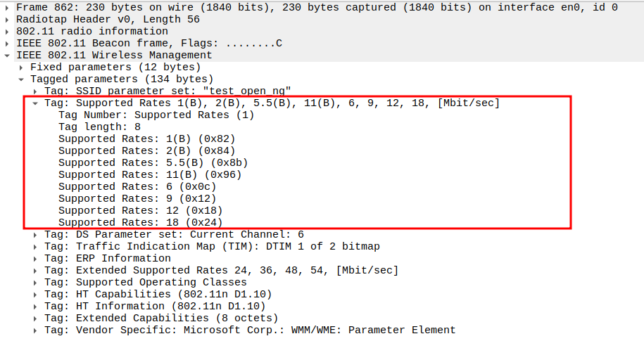Select Supported Rates 5.5(B) (0x8b) line

(153, 162)
